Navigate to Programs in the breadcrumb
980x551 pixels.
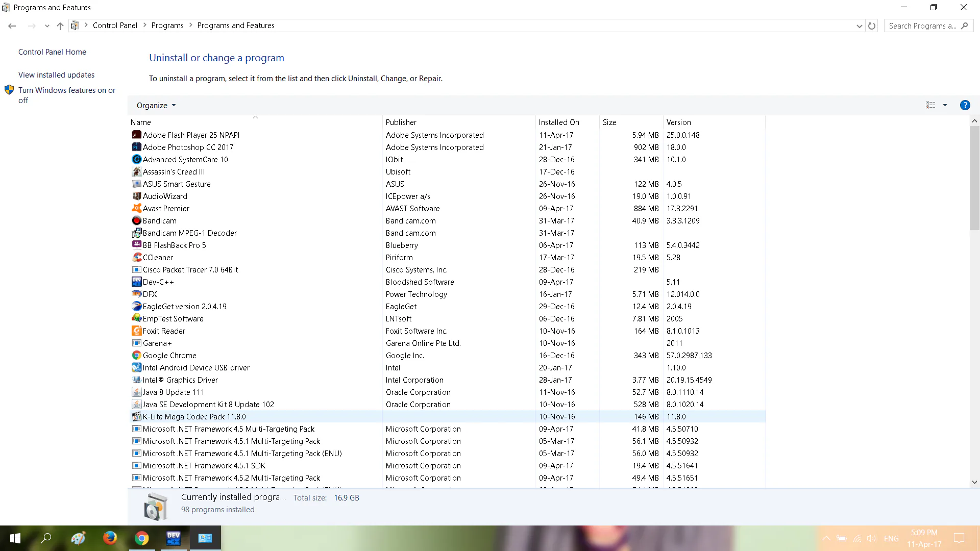tap(167, 25)
